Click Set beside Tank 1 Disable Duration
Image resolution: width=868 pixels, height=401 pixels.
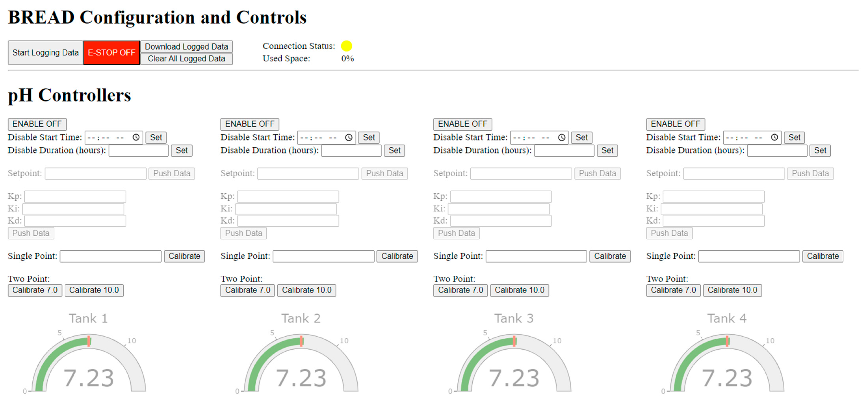(182, 150)
